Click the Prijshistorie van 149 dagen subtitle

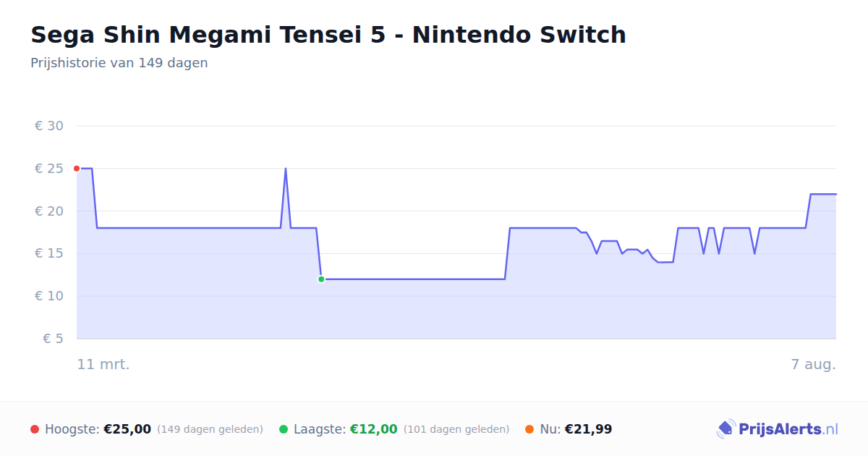tap(119, 63)
